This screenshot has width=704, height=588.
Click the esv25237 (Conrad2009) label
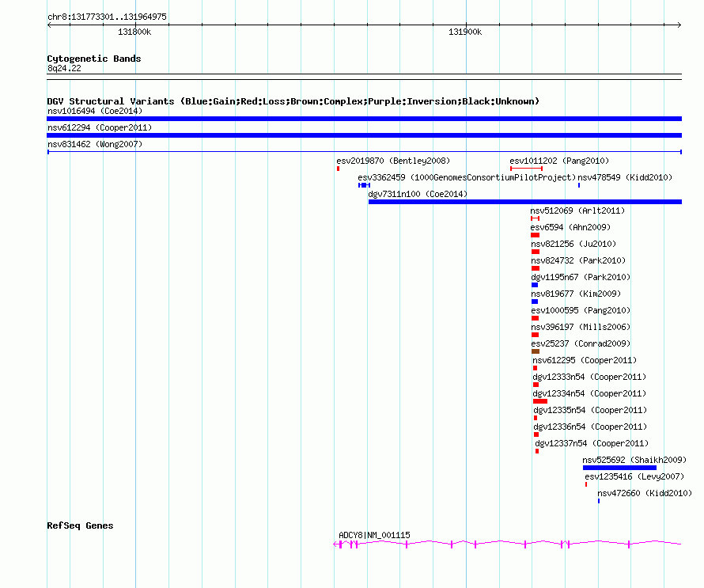click(x=581, y=343)
